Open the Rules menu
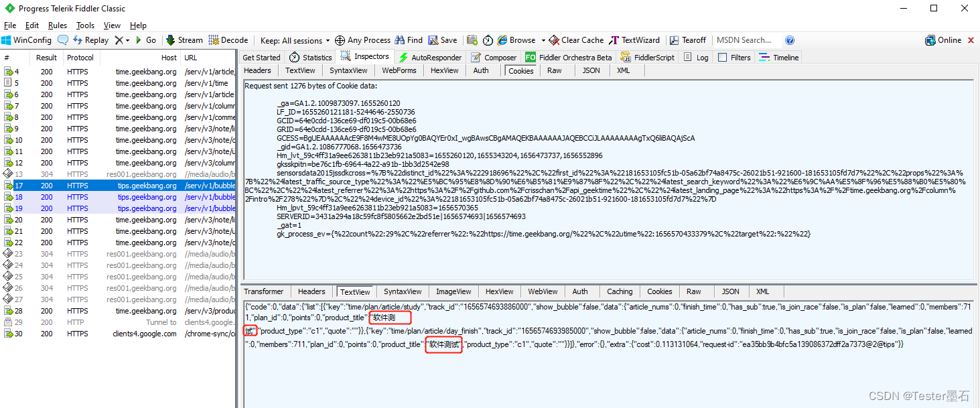The width and height of the screenshot is (980, 408). click(x=58, y=25)
